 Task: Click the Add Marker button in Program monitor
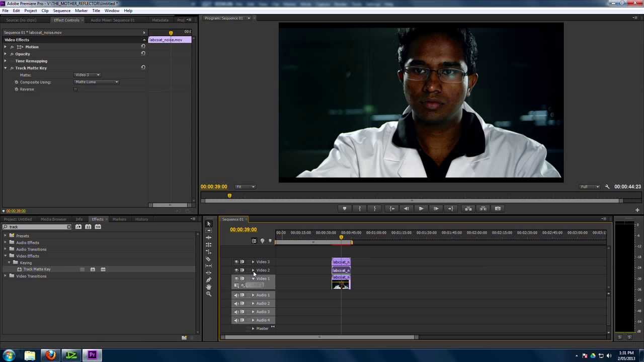click(x=345, y=209)
